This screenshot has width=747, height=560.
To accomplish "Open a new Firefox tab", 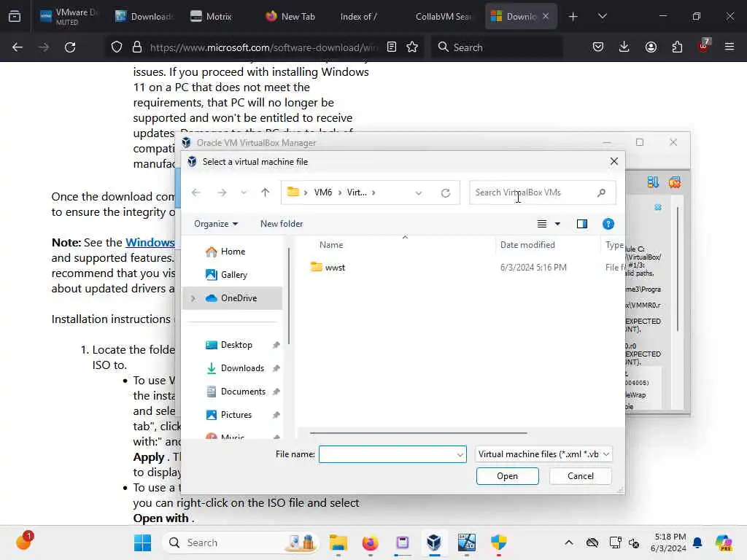I will 573,16.
